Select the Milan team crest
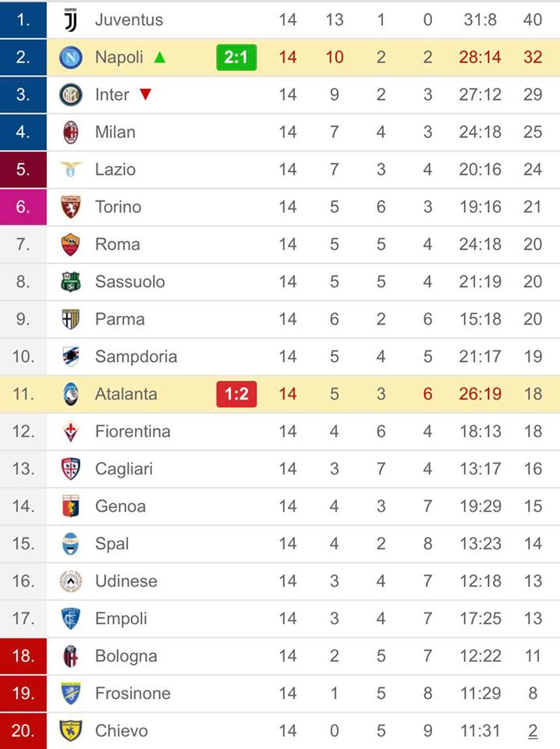The image size is (560, 749). pos(71,132)
